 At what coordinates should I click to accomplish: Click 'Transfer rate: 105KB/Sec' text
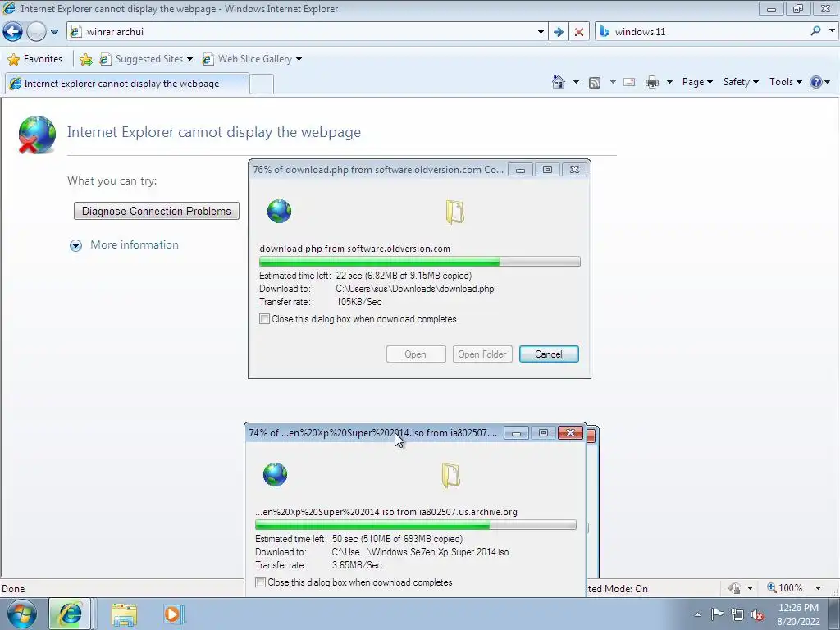[321, 302]
